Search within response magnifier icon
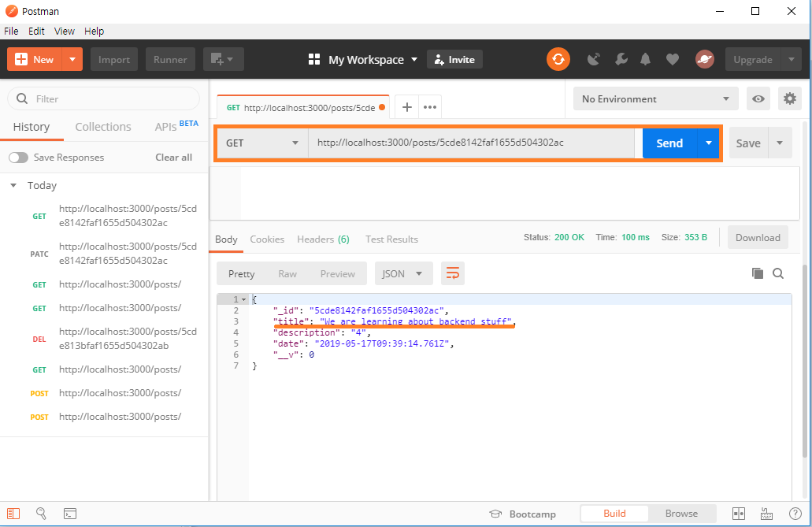812x527 pixels. 778,273
